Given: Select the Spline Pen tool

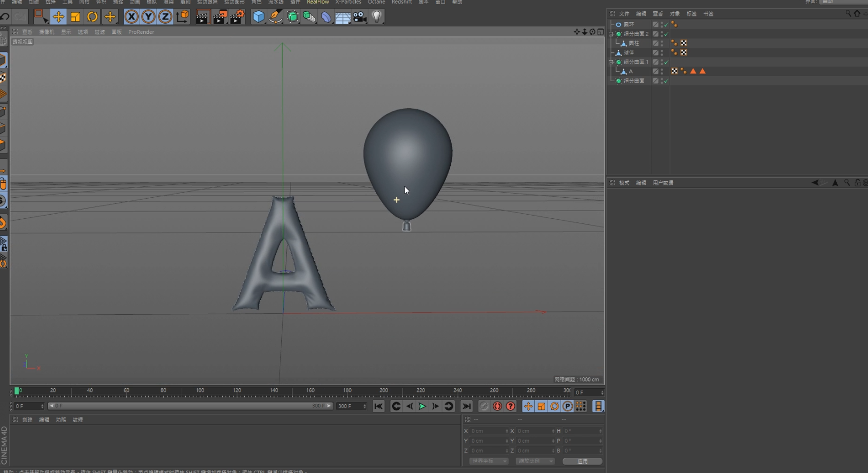Looking at the screenshot, I should tap(276, 17).
